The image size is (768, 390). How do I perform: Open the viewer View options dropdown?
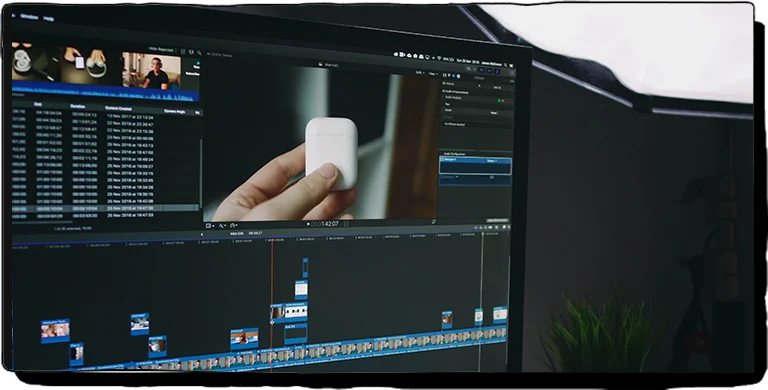433,74
